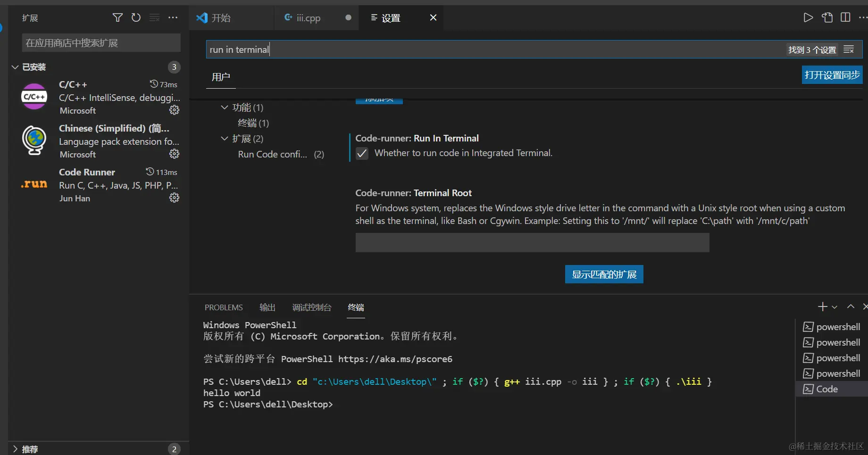The image size is (868, 455).
Task: Run code with the play icon
Action: (808, 18)
